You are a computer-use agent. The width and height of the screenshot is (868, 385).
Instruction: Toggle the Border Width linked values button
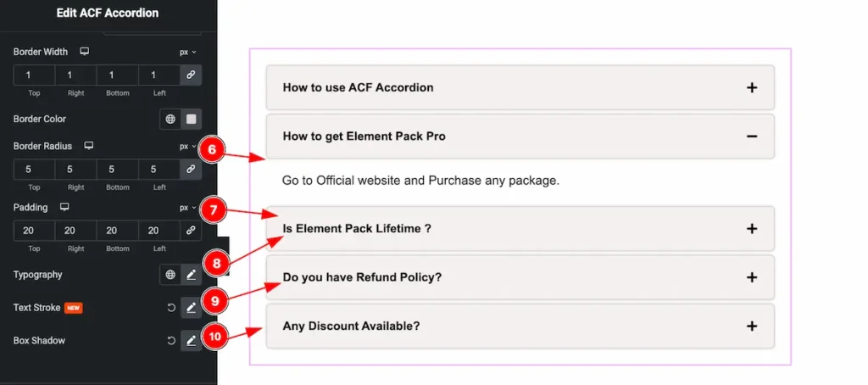coord(192,75)
